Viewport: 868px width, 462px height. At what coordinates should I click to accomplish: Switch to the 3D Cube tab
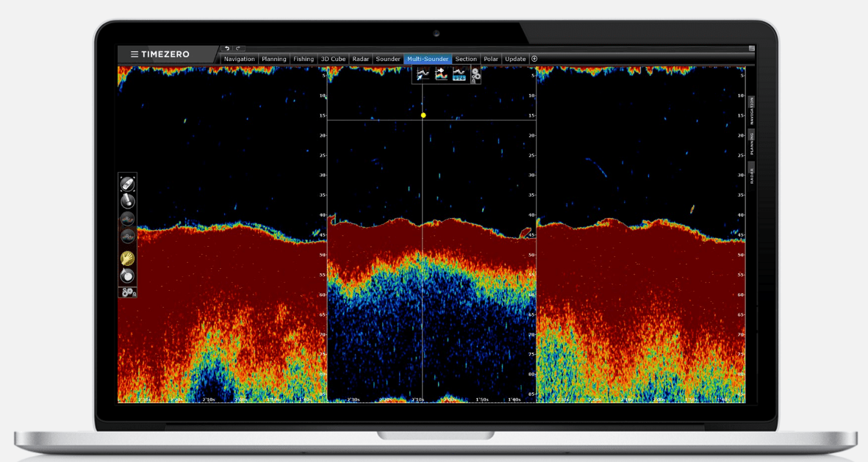333,59
